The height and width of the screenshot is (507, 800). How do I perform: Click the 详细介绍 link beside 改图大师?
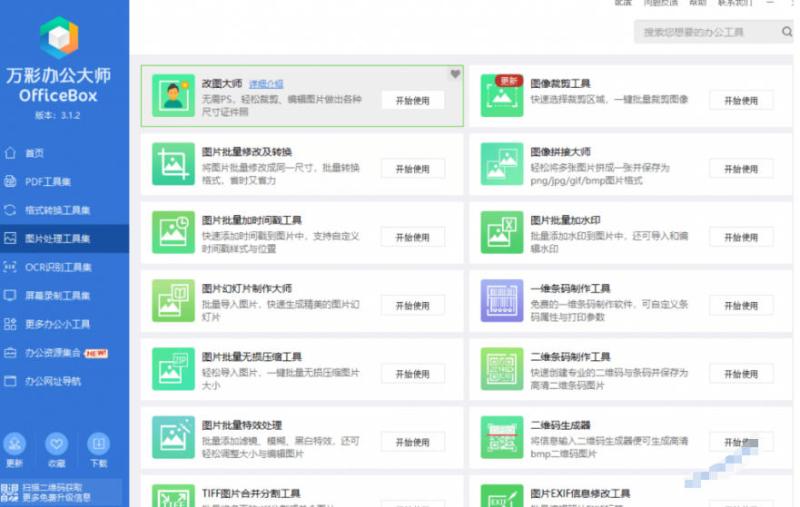pyautogui.click(x=266, y=84)
